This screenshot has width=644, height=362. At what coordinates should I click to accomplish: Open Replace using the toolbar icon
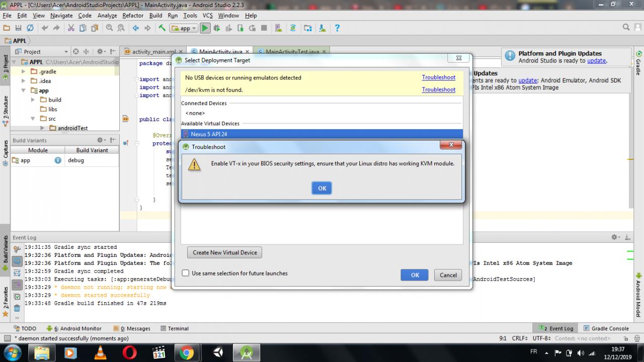121,28
